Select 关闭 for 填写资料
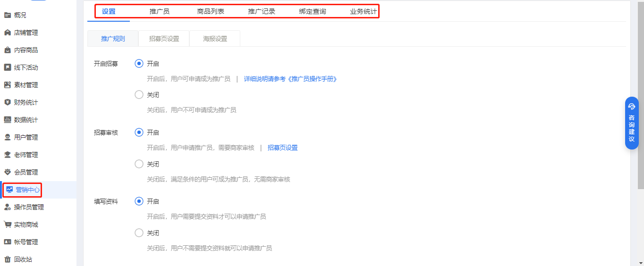 pyautogui.click(x=139, y=233)
